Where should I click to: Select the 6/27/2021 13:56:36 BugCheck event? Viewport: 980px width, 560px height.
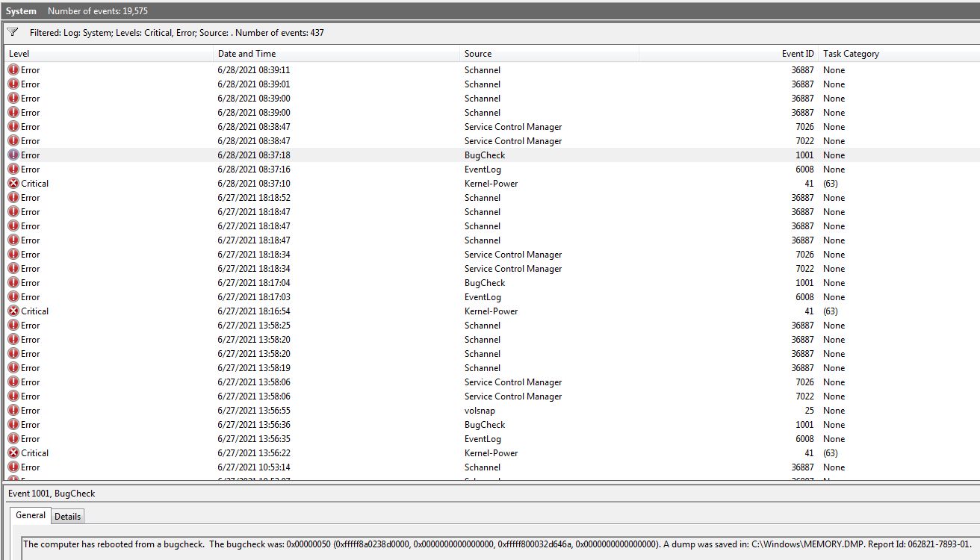[x=484, y=425]
